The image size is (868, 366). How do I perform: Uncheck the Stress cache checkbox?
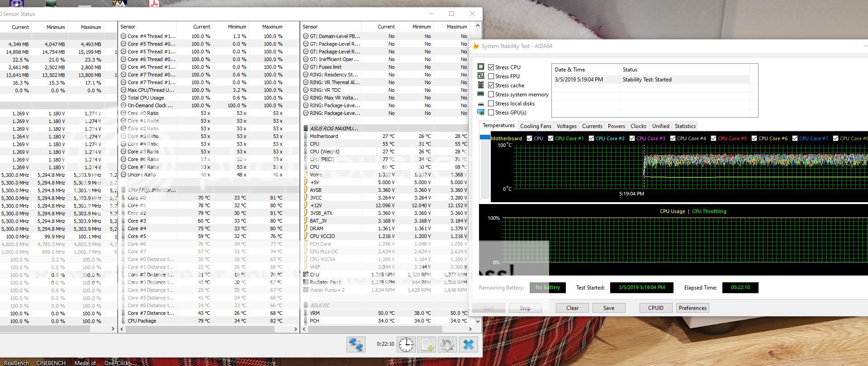(491, 85)
